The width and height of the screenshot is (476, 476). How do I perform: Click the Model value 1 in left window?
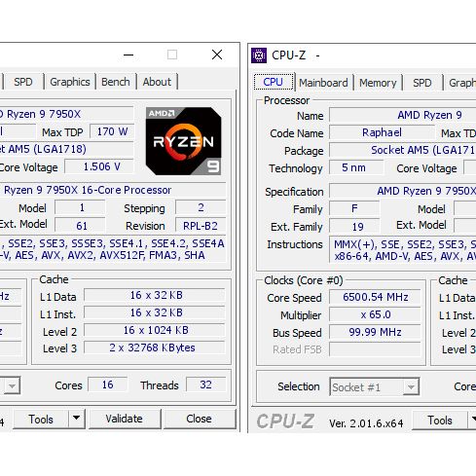(x=80, y=207)
